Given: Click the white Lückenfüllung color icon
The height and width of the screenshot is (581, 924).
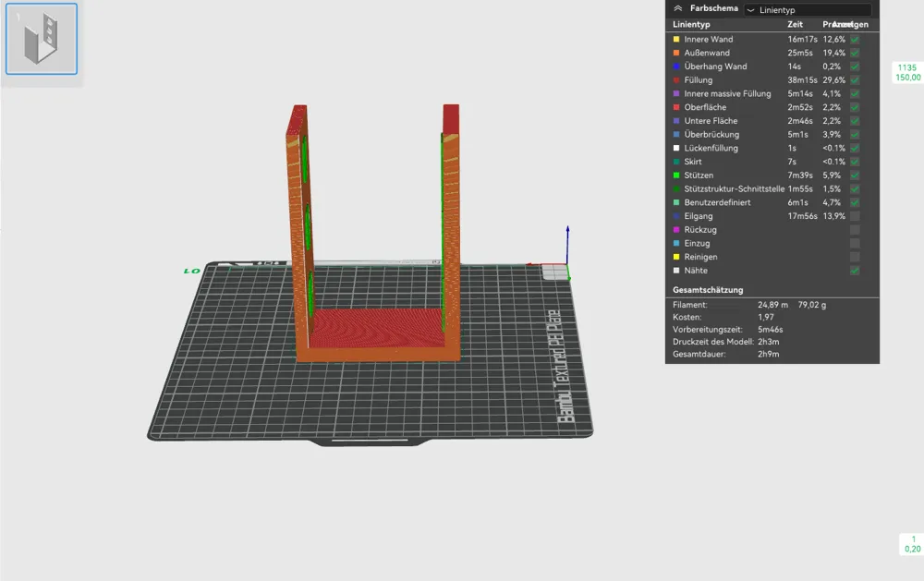Looking at the screenshot, I should coord(676,148).
